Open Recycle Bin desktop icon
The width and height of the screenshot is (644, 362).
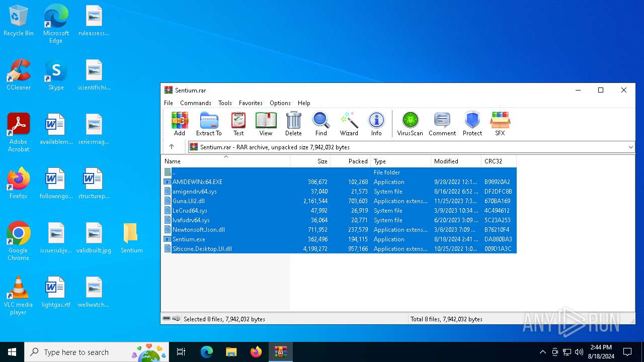click(19, 21)
